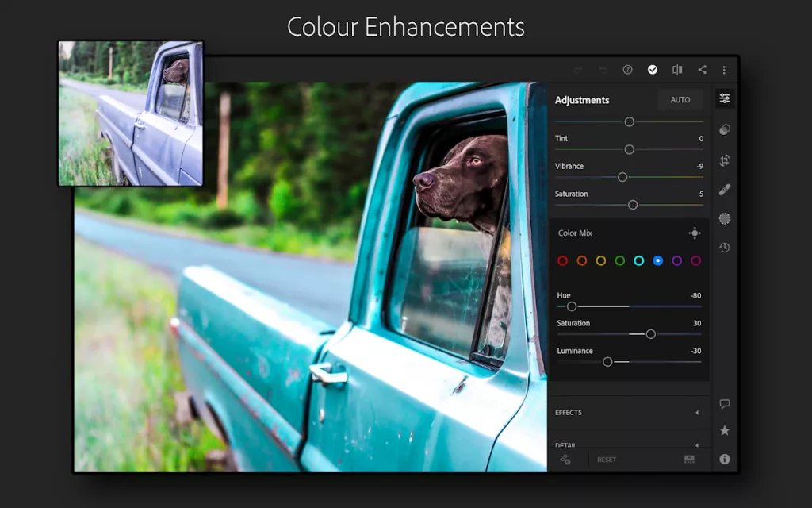Select the crop and rotate tool

[725, 160]
